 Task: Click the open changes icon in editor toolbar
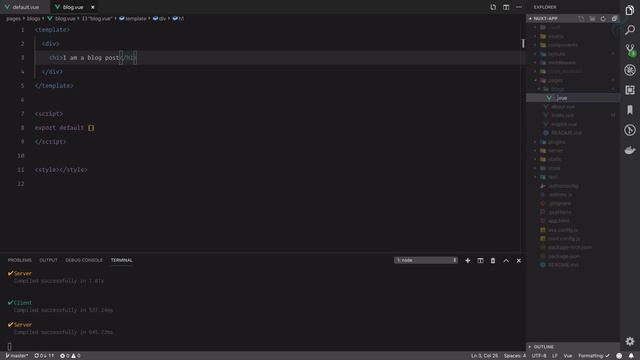(x=493, y=7)
